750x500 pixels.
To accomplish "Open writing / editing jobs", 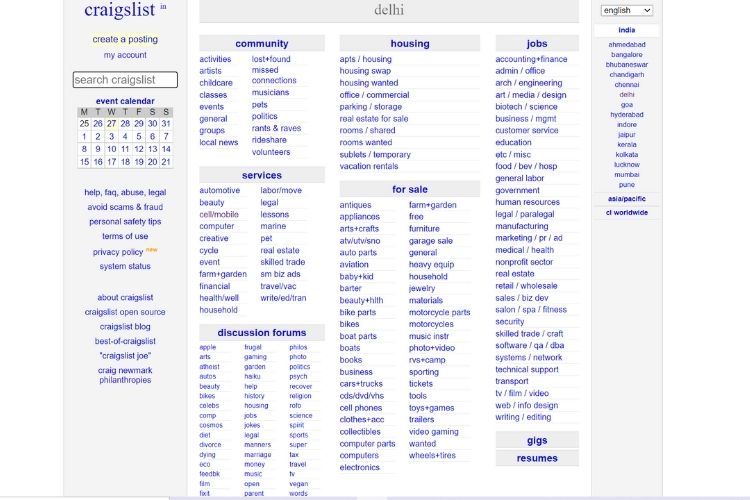I will point(523,417).
